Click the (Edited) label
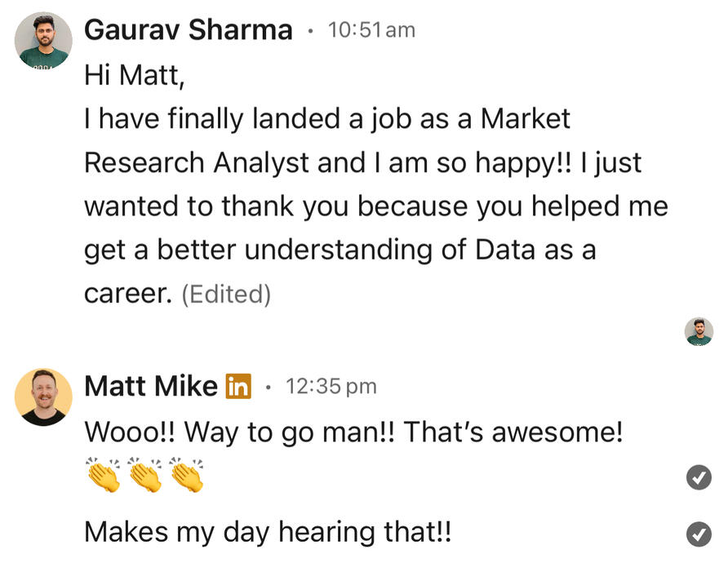 click(226, 294)
